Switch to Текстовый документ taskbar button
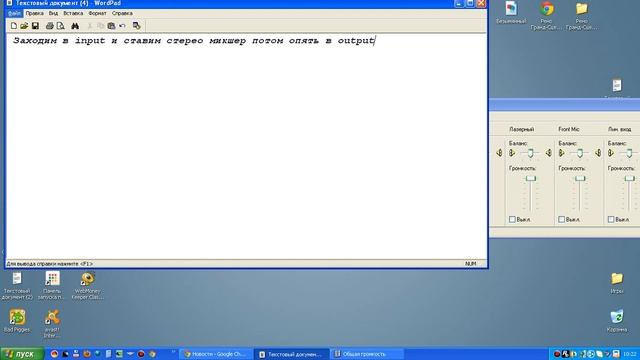 coord(291,354)
